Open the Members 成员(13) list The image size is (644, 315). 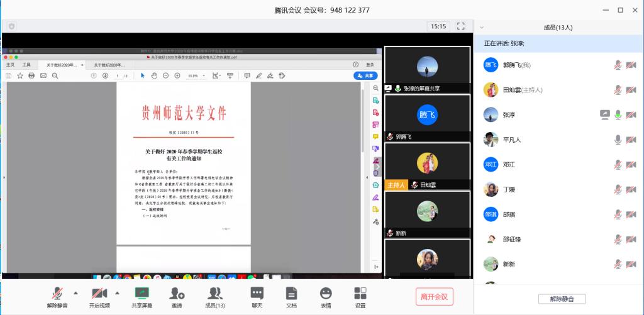(x=215, y=294)
